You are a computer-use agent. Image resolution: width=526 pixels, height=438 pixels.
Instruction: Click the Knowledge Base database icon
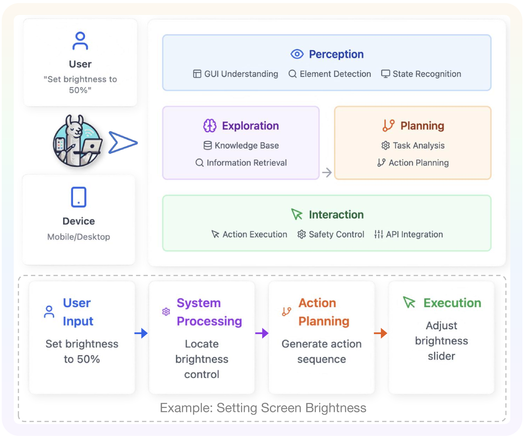point(208,146)
